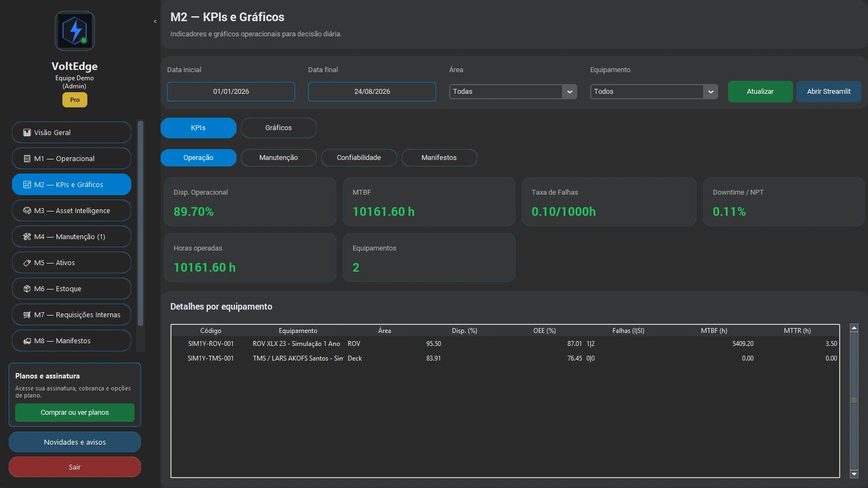Click the Abrir Streamlit button
Image resolution: width=868 pixels, height=488 pixels.
point(829,92)
